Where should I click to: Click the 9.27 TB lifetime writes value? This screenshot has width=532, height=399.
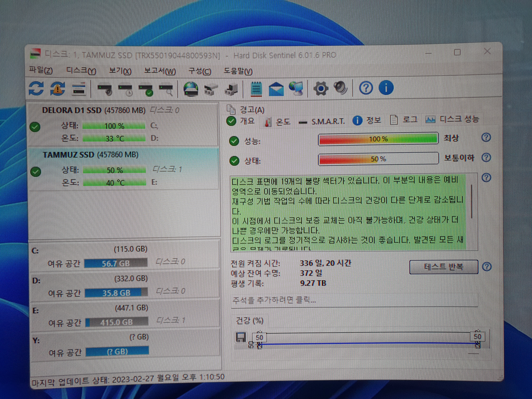pyautogui.click(x=313, y=283)
